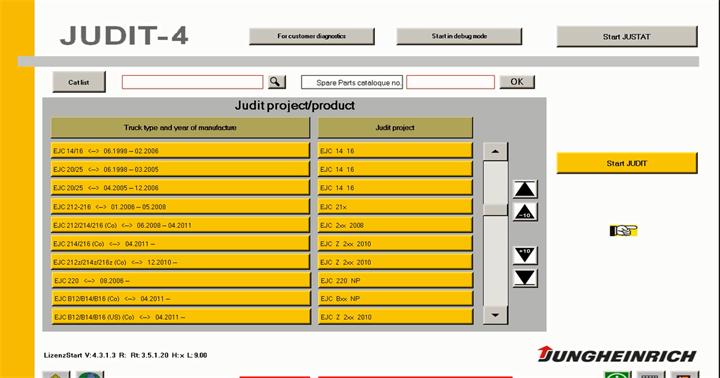The image size is (720, 378).
Task: Jump to bottom of list arrow
Action: pyautogui.click(x=525, y=278)
